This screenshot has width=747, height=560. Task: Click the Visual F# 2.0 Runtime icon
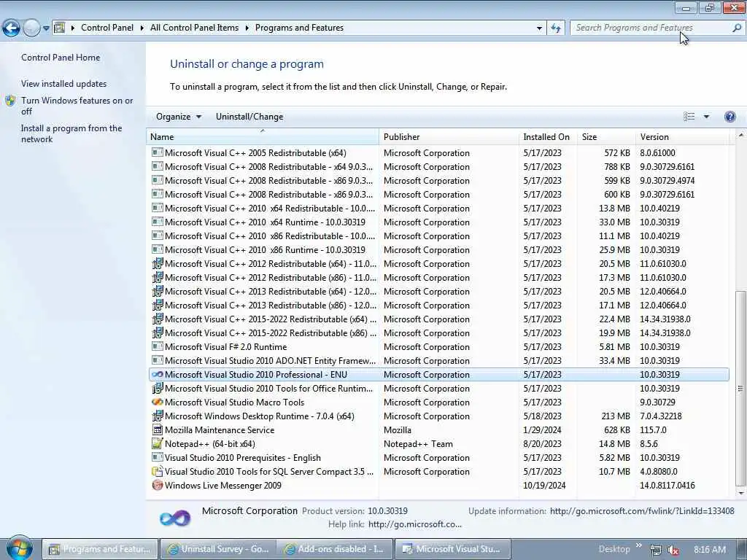tap(158, 346)
